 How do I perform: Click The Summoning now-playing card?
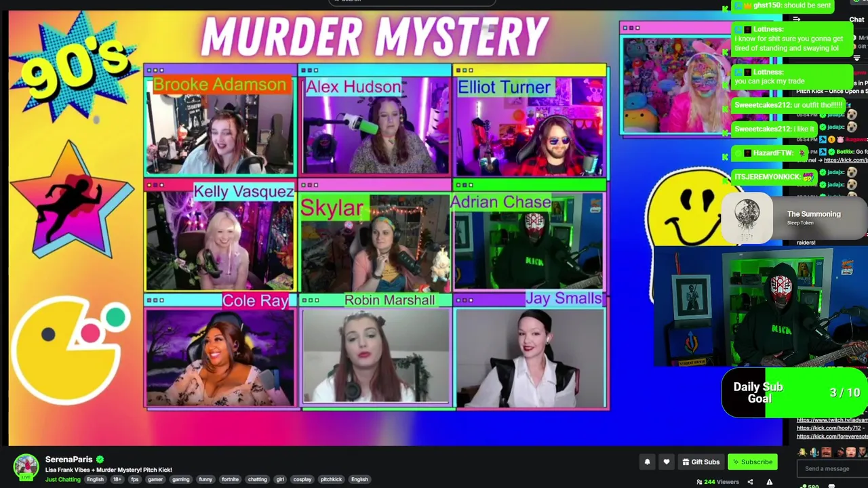click(795, 218)
